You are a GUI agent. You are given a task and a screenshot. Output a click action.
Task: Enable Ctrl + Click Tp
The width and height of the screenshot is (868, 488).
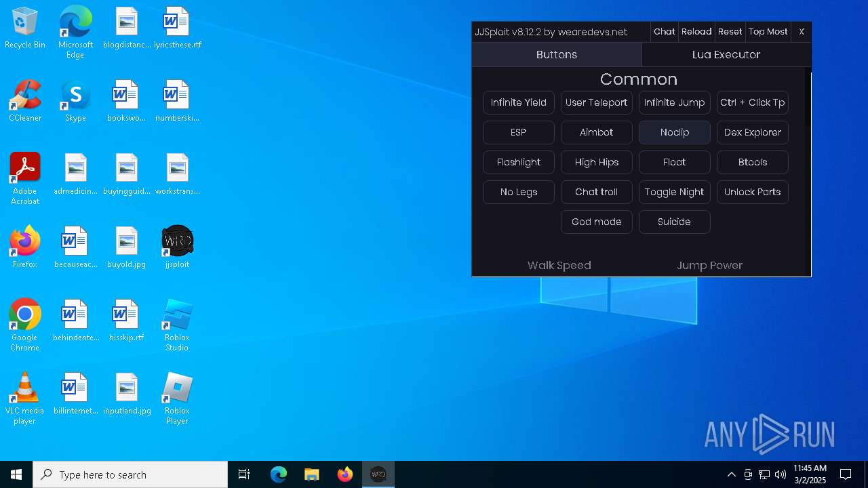(753, 102)
